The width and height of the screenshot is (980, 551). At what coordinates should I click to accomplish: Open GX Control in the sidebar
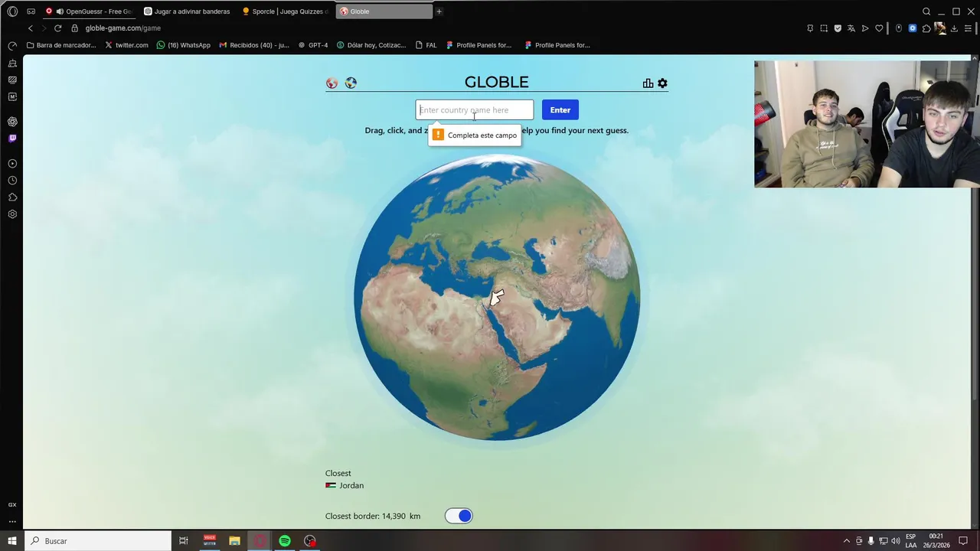(x=12, y=46)
